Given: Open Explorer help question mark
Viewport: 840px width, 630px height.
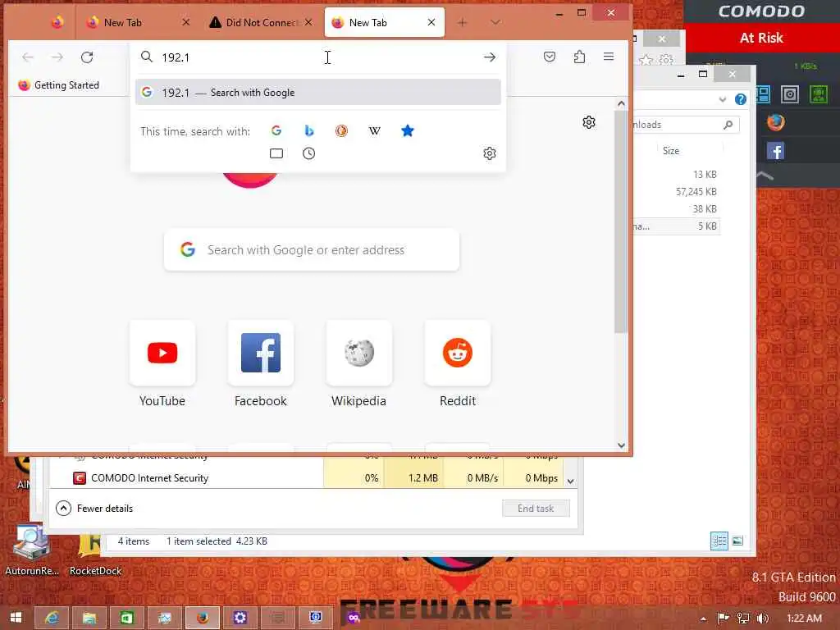Looking at the screenshot, I should tap(741, 99).
